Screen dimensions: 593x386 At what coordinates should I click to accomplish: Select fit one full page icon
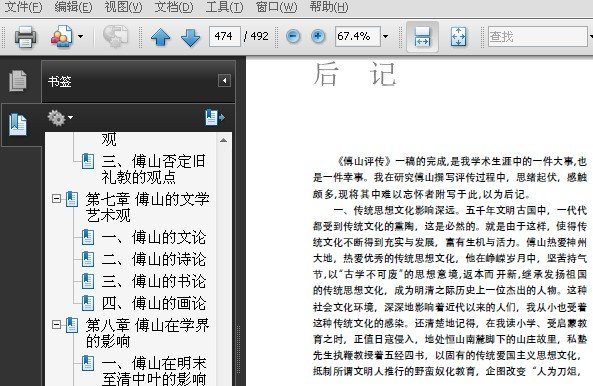(x=459, y=37)
